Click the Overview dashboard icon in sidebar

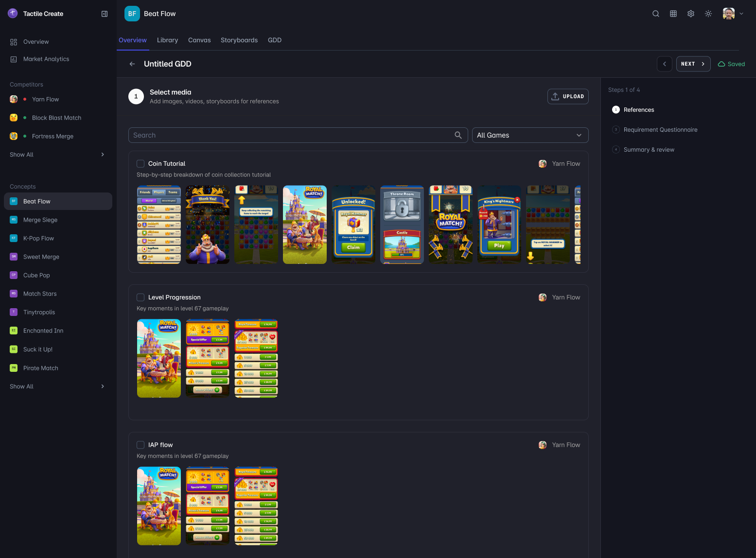pyautogui.click(x=14, y=42)
